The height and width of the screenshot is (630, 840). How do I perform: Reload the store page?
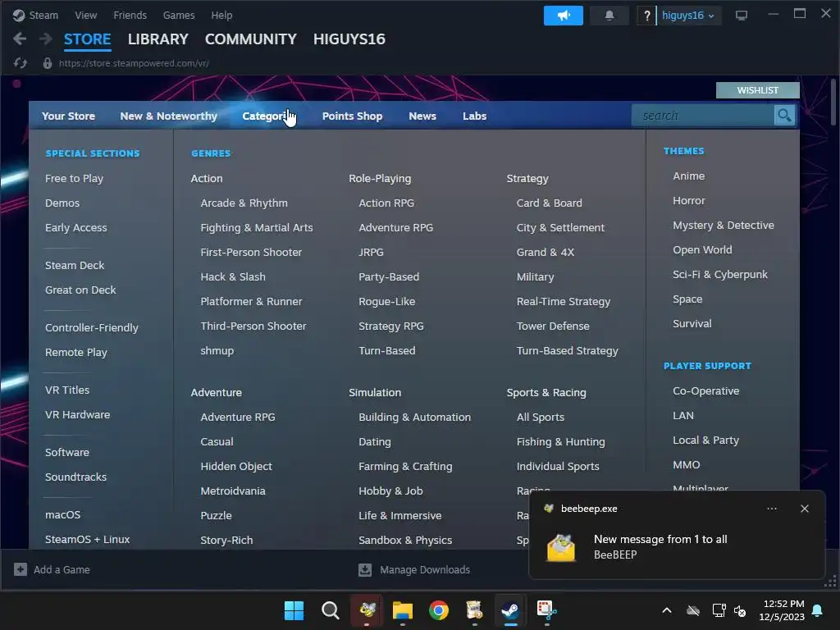point(21,63)
